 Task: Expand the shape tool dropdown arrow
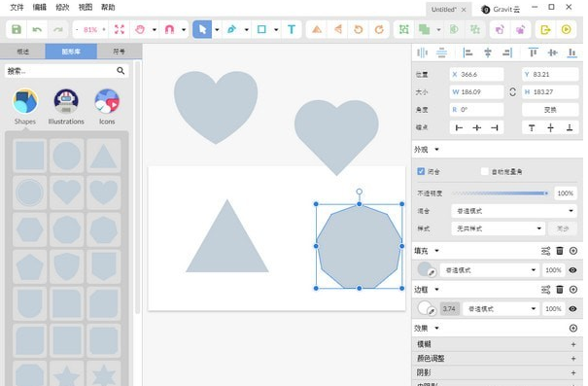click(276, 29)
